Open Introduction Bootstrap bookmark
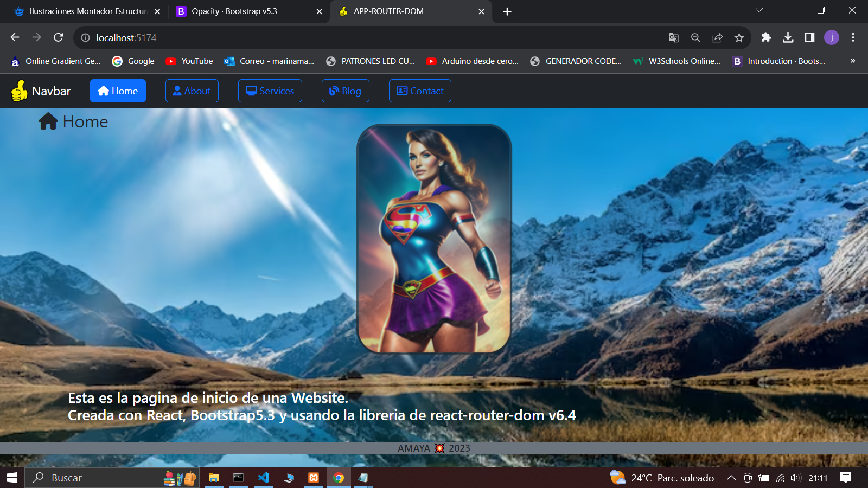The image size is (868, 488). click(x=779, y=61)
